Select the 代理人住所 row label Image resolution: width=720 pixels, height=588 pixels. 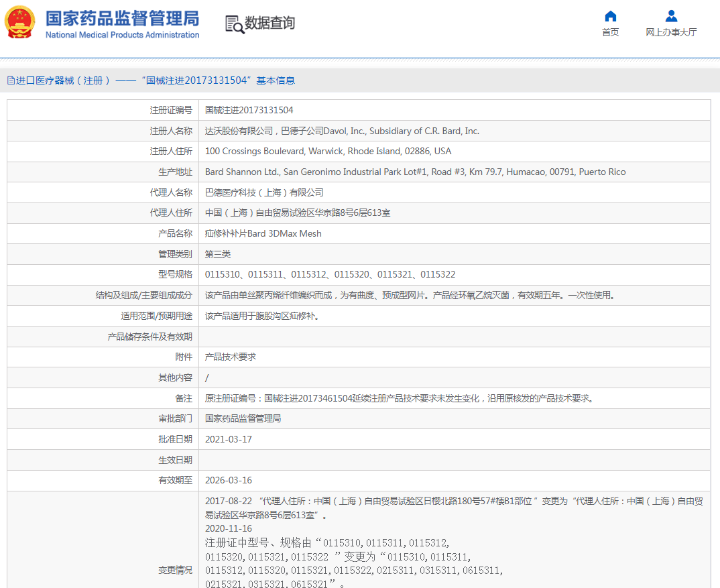coord(171,213)
